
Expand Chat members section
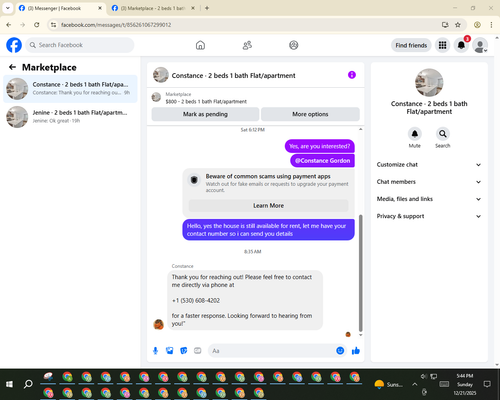(x=429, y=182)
